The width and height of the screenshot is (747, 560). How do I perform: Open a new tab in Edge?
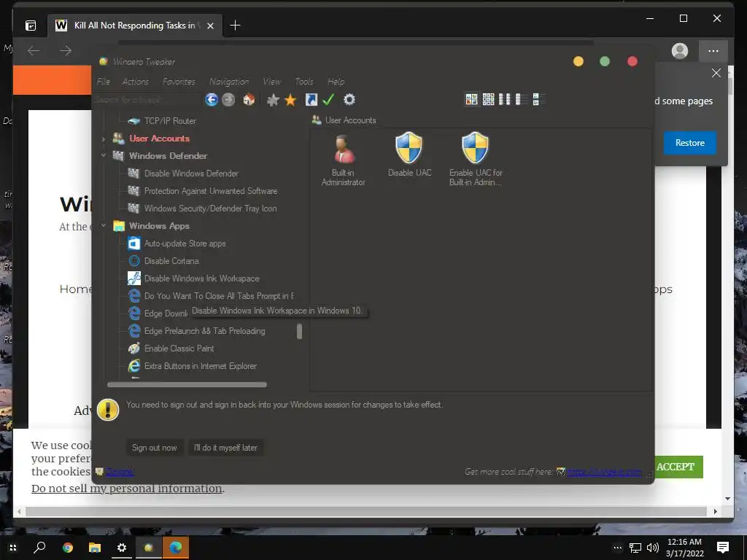tap(236, 26)
